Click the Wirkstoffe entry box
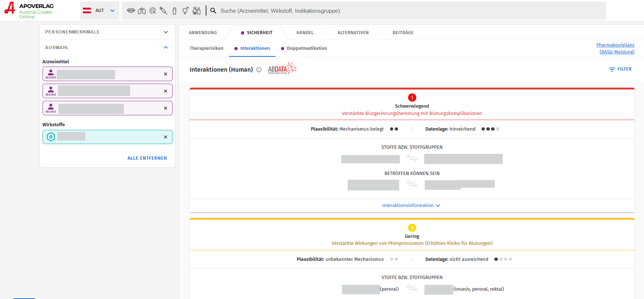The image size is (644, 299). [x=108, y=137]
